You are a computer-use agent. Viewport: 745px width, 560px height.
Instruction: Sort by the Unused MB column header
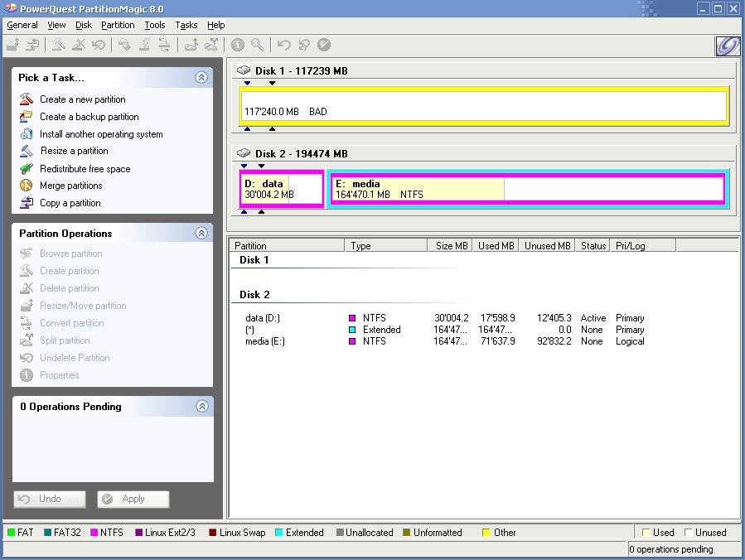(x=547, y=245)
